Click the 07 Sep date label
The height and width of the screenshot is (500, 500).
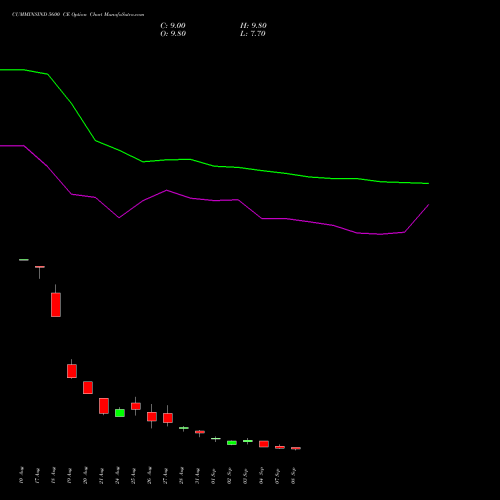pos(277,475)
